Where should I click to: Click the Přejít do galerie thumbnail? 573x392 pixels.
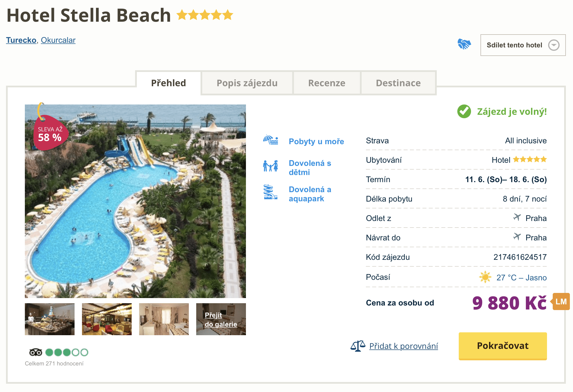tap(221, 319)
